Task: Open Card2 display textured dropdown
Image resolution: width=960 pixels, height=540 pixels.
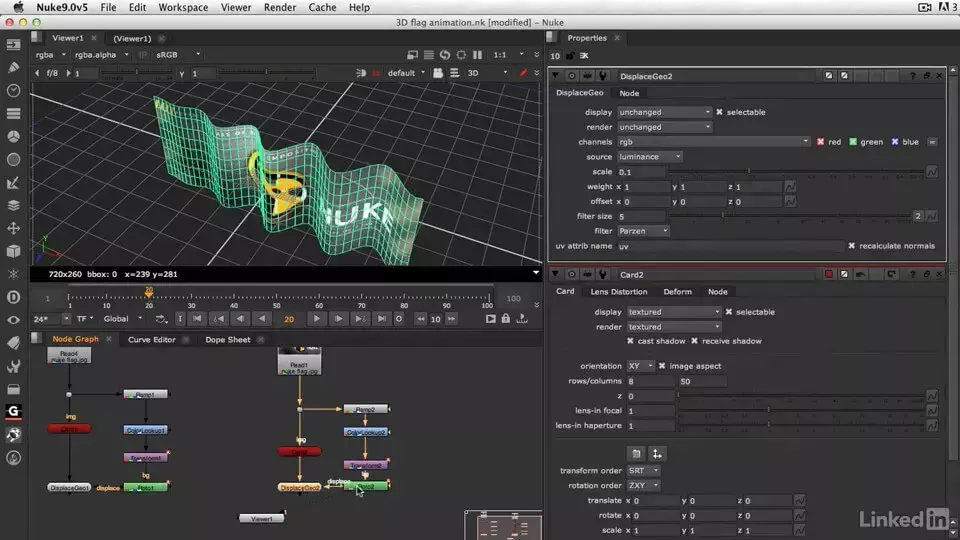Action: point(674,312)
